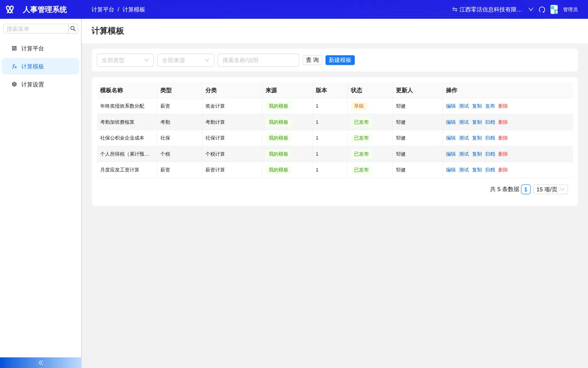
Task: Click the 计算设置 gear icon
Action: [x=14, y=84]
